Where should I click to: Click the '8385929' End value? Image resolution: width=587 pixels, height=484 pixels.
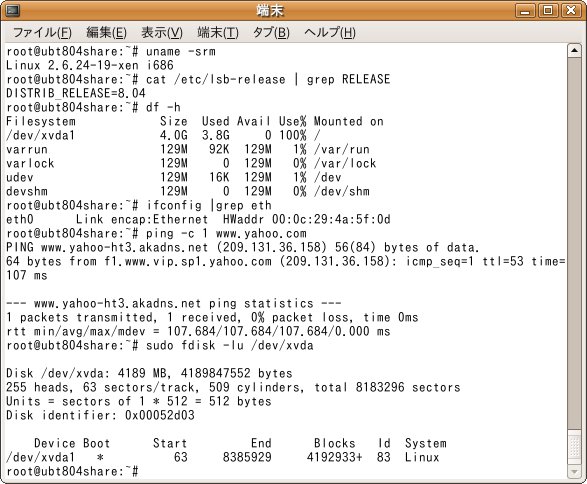tap(247, 457)
